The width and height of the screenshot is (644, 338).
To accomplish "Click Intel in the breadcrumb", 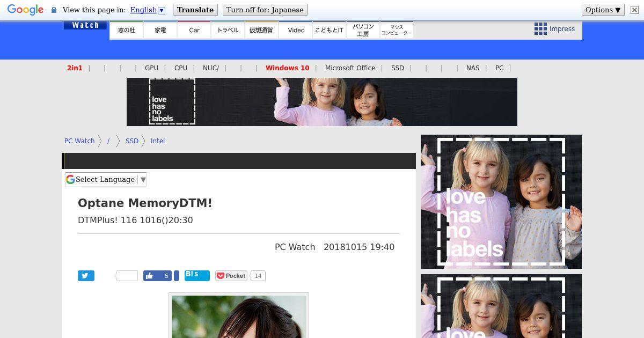I will coord(158,141).
